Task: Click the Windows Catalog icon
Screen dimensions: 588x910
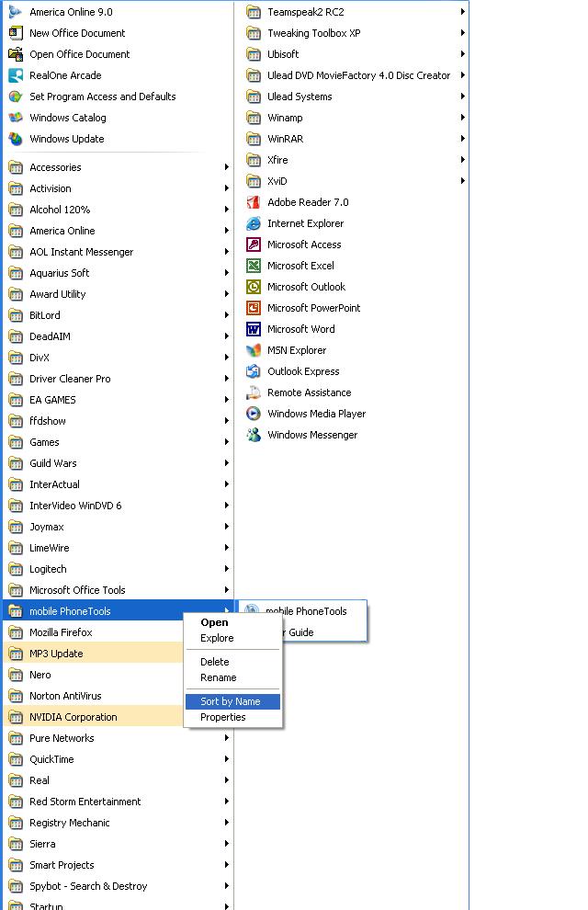Action: click(x=16, y=118)
